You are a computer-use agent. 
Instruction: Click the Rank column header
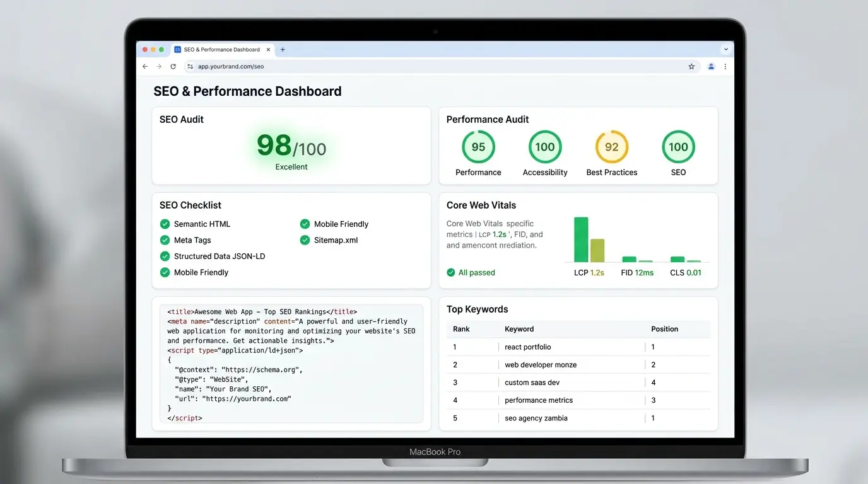tap(461, 329)
